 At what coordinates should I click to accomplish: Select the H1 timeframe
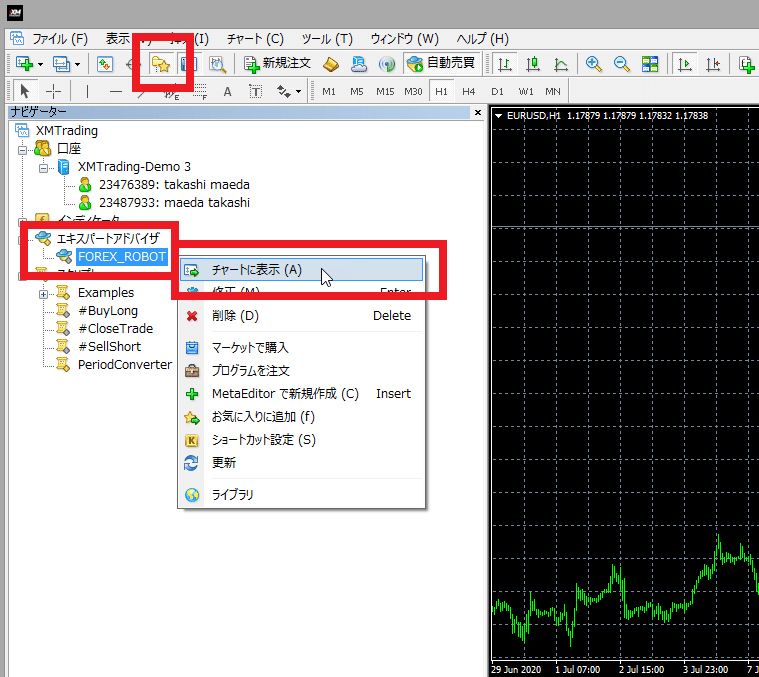click(441, 91)
